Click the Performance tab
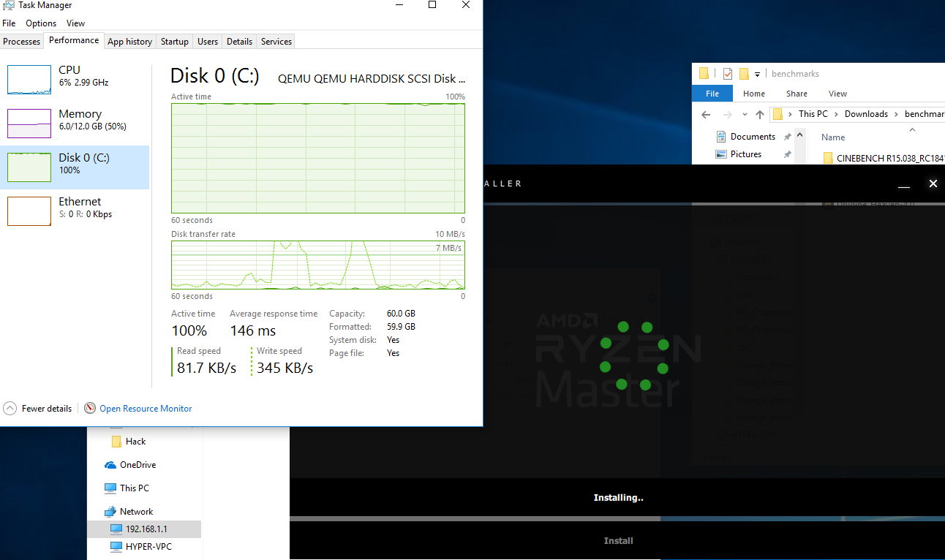945x560 pixels. pyautogui.click(x=74, y=40)
